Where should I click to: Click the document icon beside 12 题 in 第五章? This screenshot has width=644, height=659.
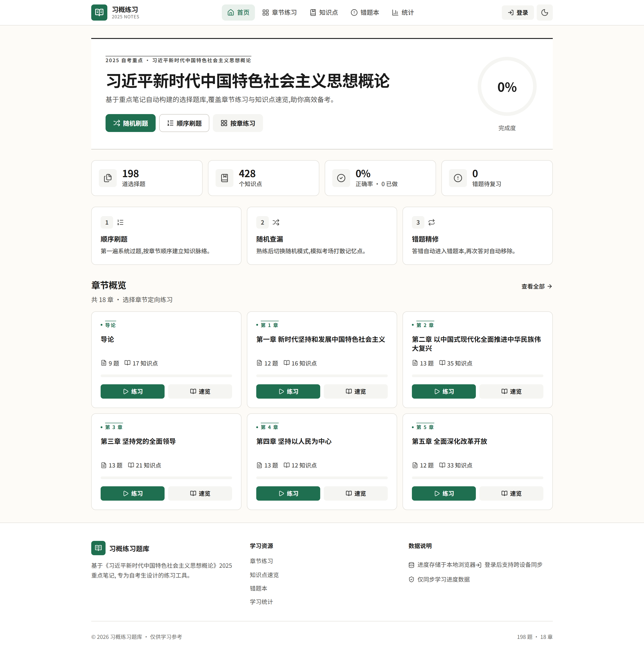[415, 465]
